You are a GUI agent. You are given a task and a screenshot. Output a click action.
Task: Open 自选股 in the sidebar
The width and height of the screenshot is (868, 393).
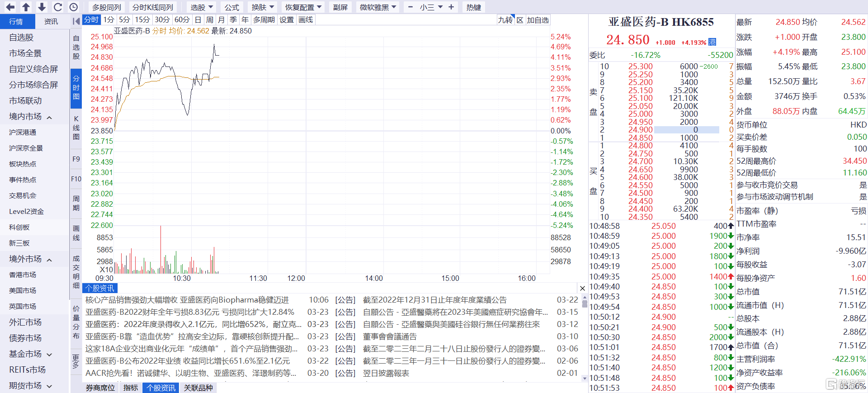[21, 38]
